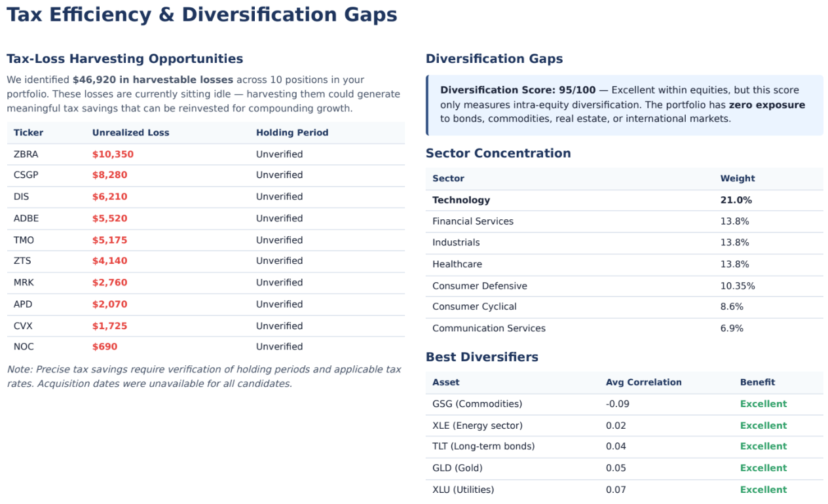Click the Unrealized Loss column header
Image resolution: width=828 pixels, height=504 pixels.
(x=131, y=133)
